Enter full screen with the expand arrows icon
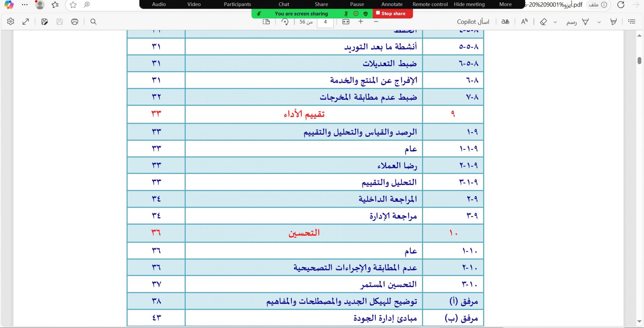644x328 pixels. click(x=26, y=22)
